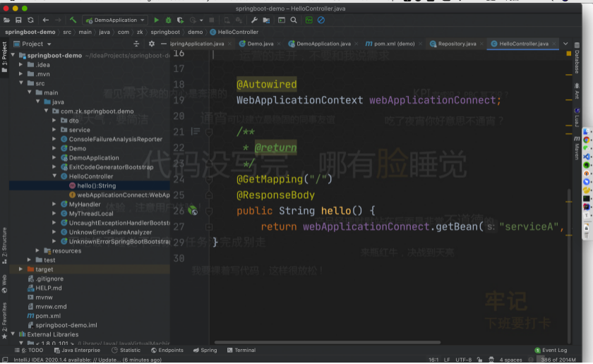Collapse the HelloController class node
Image resolution: width=593 pixels, height=364 pixels.
54,176
